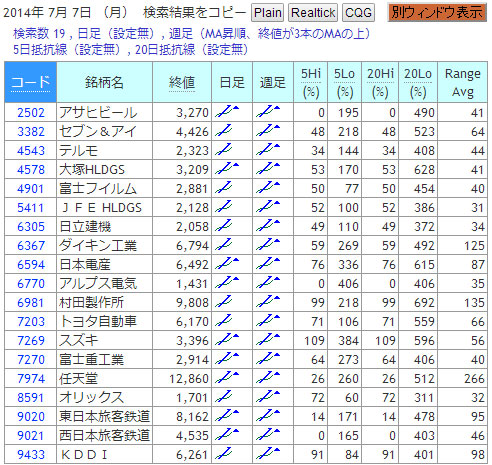Open stock code 4578 link
This screenshot has height=465, width=492.
tap(31, 170)
